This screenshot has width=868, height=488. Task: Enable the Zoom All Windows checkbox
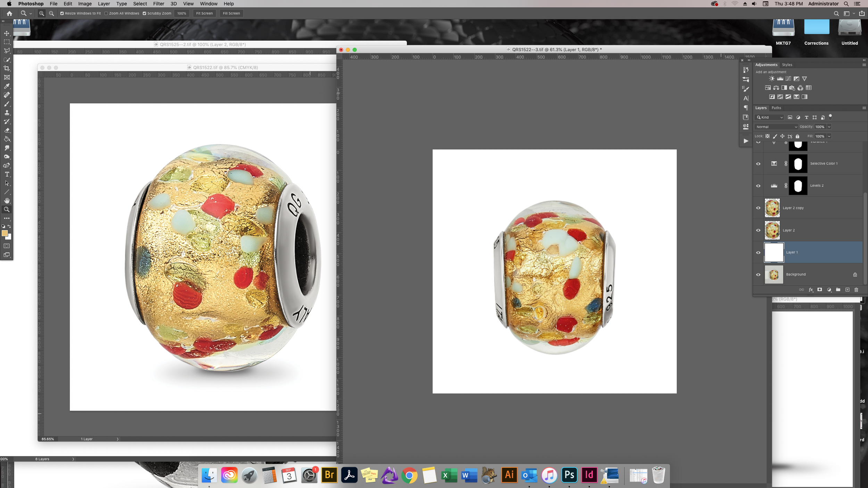[106, 13]
